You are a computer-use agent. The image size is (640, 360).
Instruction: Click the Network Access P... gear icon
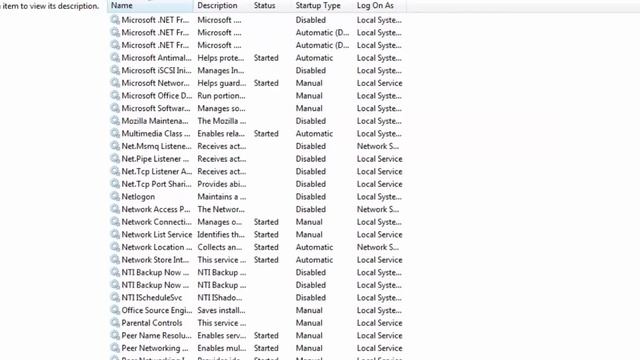(x=115, y=209)
